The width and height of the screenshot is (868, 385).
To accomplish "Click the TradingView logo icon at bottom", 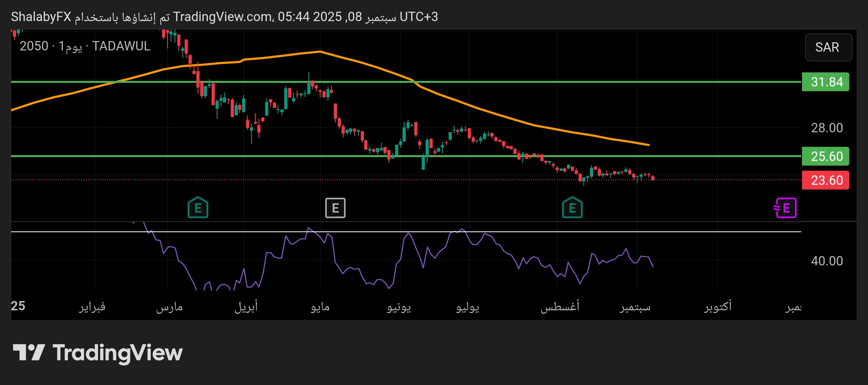I will (x=29, y=353).
